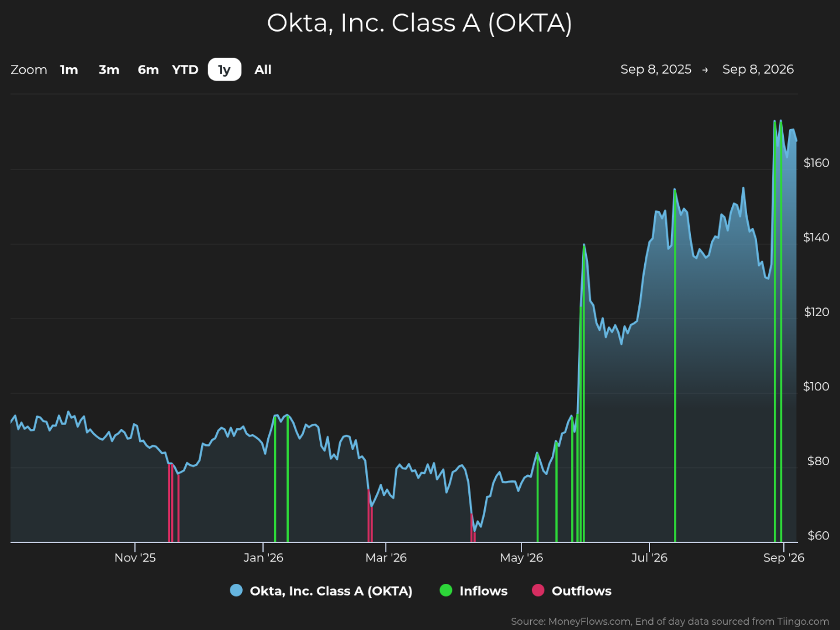Switch zoom to 6m
This screenshot has width=840, height=630.
point(148,70)
